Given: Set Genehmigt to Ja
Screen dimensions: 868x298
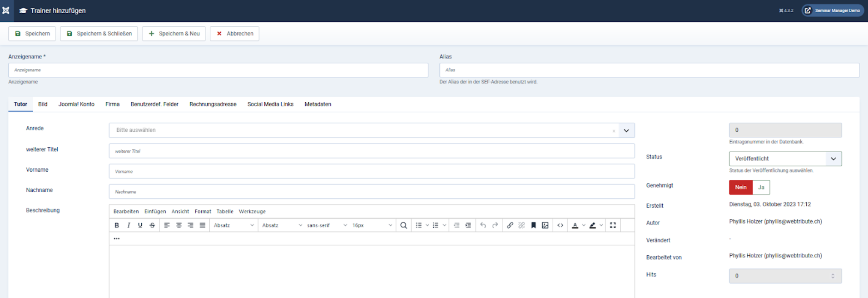Looking at the screenshot, I should pos(761,187).
